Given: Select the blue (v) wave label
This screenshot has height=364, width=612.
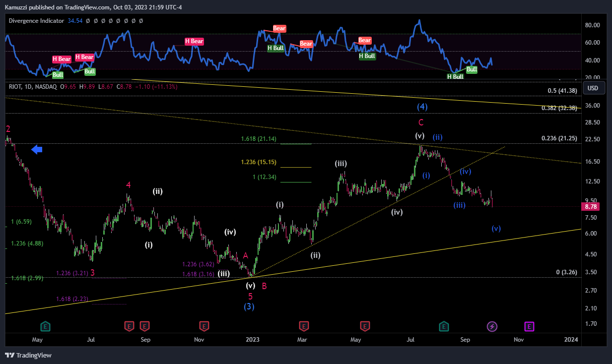Looking at the screenshot, I should pos(496,229).
